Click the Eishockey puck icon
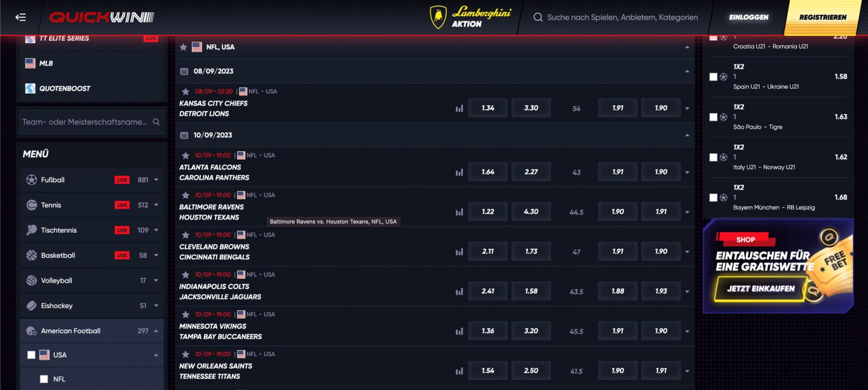The image size is (868, 390). pos(31,305)
